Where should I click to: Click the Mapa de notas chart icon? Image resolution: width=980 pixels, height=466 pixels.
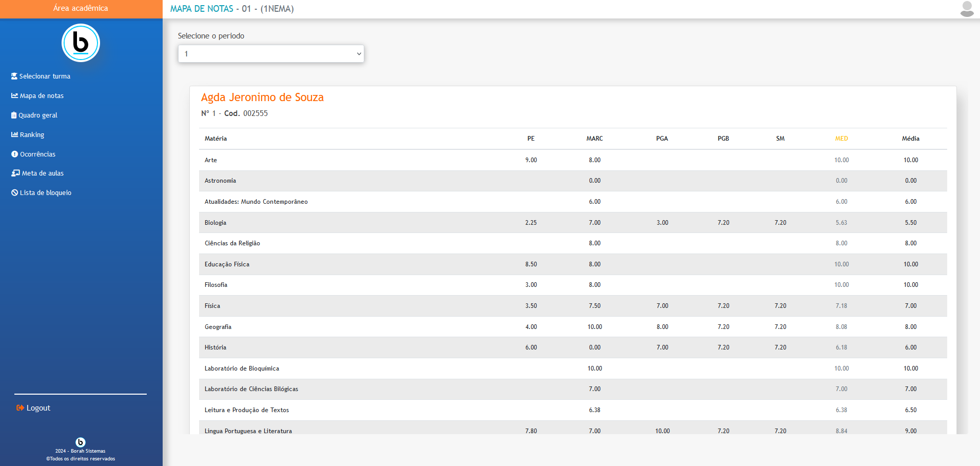pos(14,95)
